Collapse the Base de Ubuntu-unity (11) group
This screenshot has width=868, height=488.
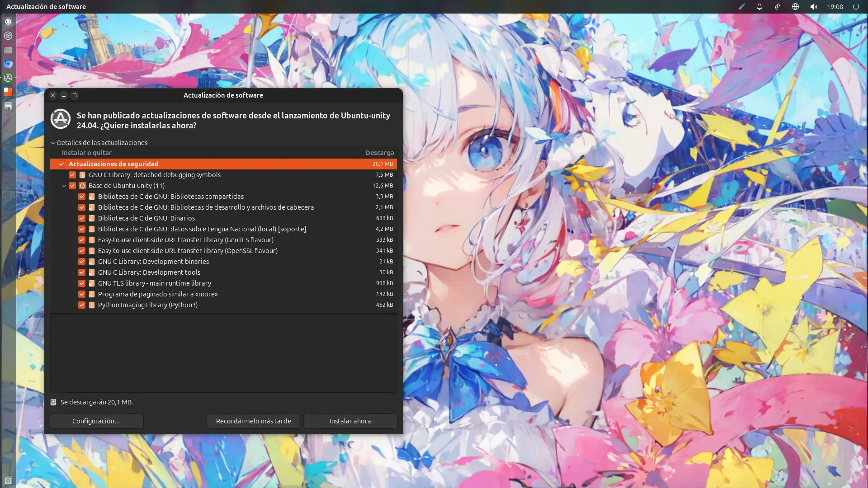point(64,186)
